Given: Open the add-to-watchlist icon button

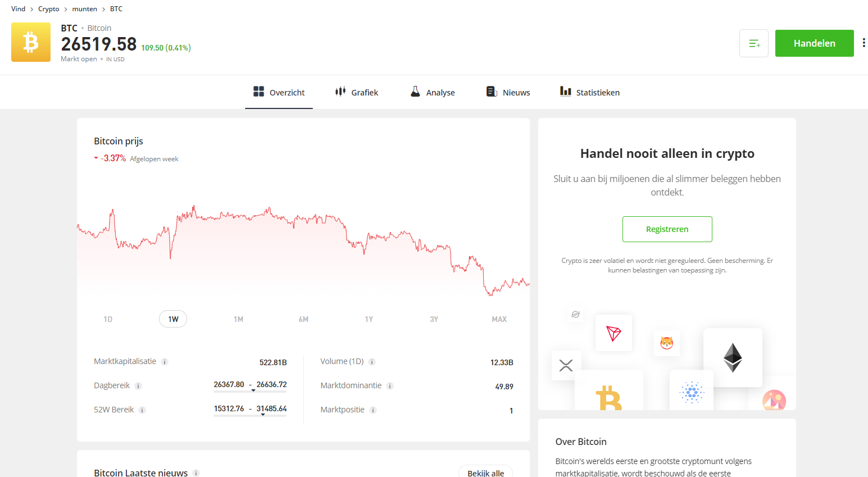Looking at the screenshot, I should [x=754, y=43].
